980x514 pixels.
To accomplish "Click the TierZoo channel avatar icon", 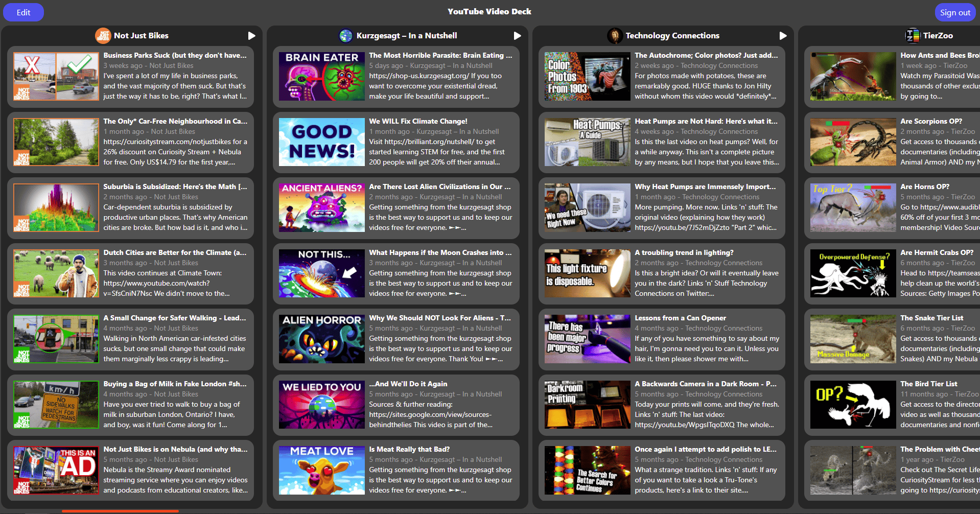I will [913, 36].
